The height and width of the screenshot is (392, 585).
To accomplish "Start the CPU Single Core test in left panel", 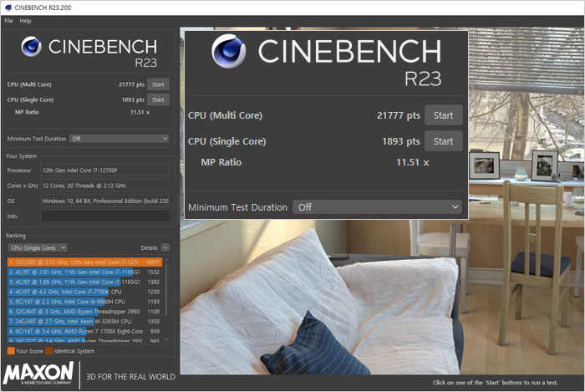I will (158, 99).
